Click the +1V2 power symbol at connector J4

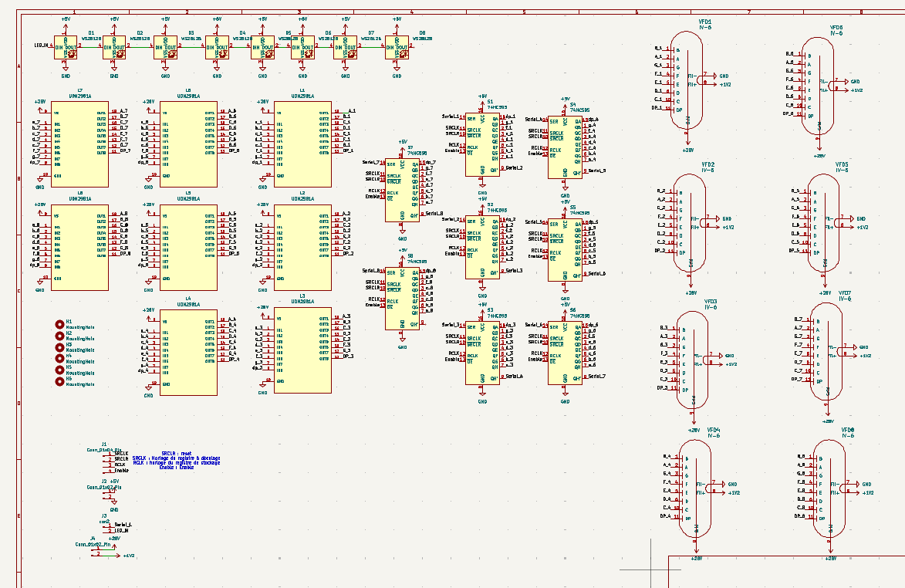[125, 555]
